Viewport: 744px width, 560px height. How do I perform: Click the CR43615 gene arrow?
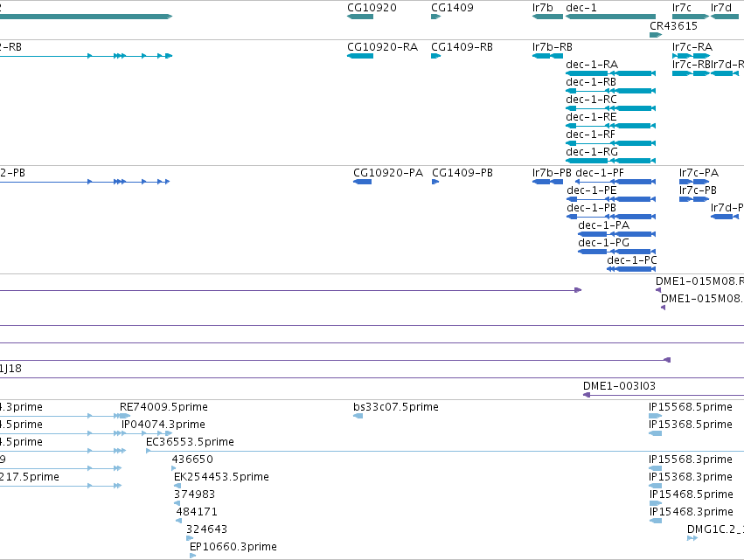(x=656, y=35)
